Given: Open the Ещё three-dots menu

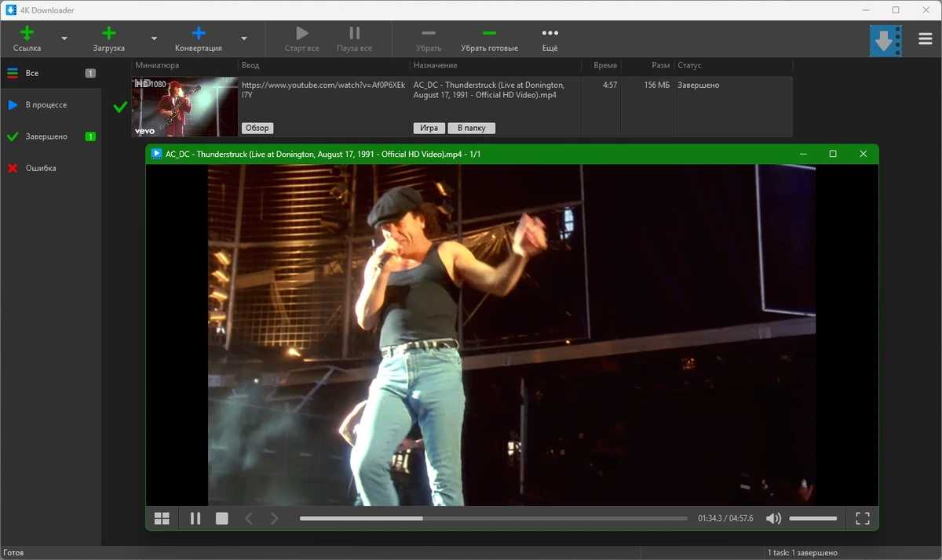Looking at the screenshot, I should [x=550, y=38].
